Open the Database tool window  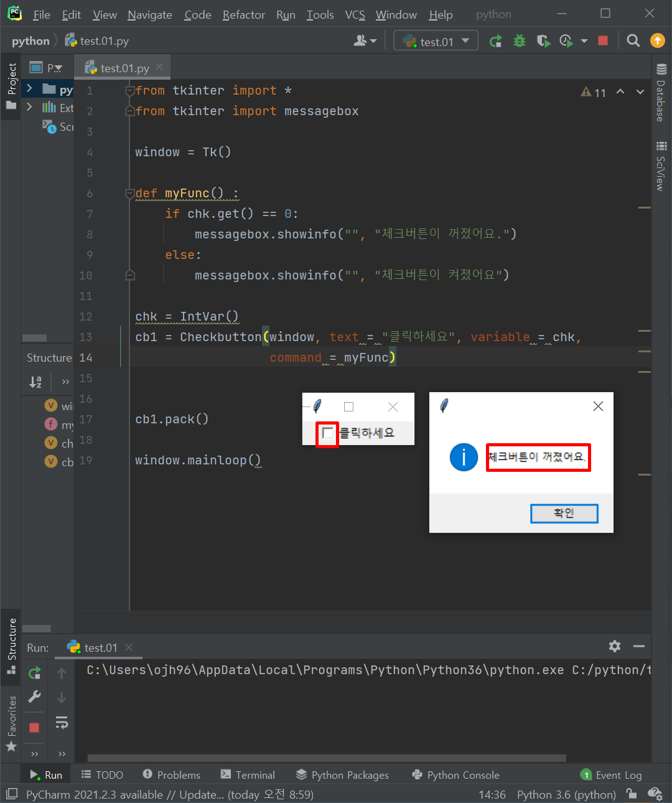coord(661,92)
